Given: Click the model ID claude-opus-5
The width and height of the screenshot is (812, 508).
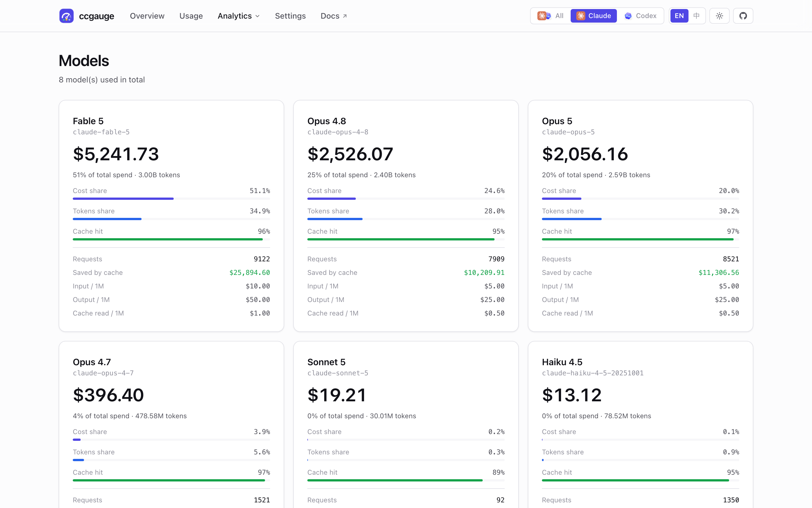Looking at the screenshot, I should pos(568,132).
